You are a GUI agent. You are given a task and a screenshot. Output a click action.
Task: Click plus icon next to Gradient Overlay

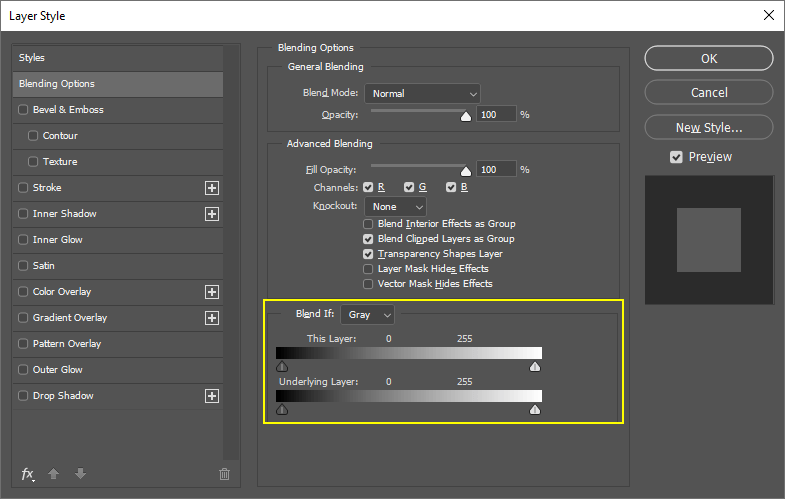coord(211,318)
